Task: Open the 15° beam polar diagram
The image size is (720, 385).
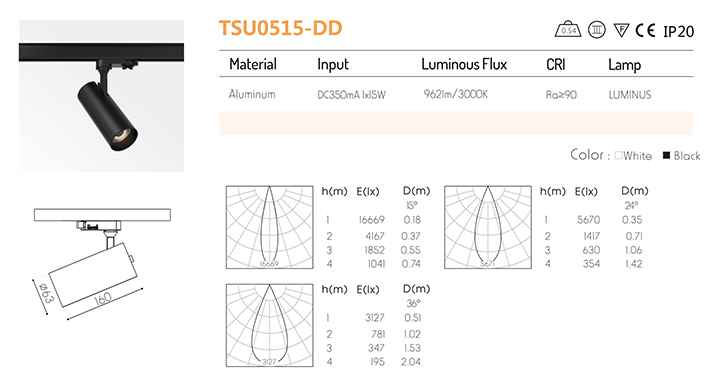Action: [x=270, y=227]
